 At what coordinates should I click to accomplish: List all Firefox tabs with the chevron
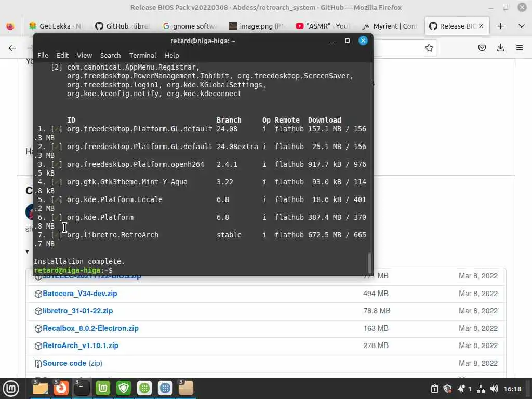[522, 26]
